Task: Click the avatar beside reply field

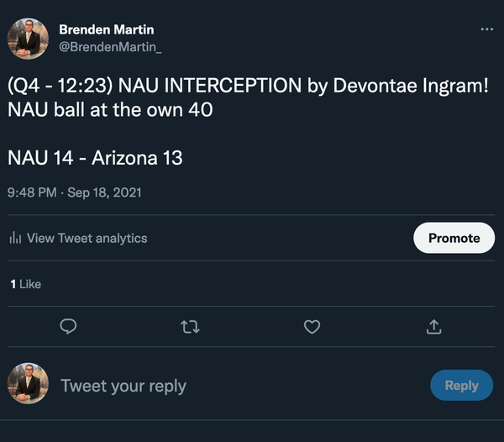Action: tap(28, 385)
